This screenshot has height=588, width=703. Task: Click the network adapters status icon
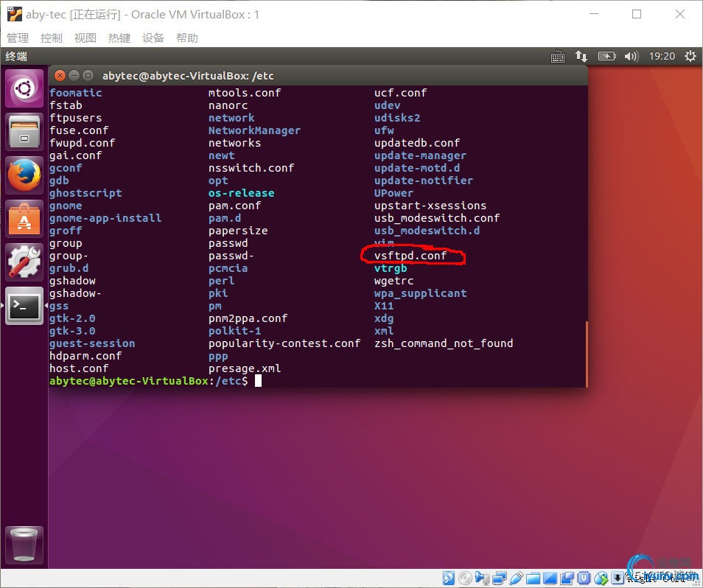click(500, 578)
